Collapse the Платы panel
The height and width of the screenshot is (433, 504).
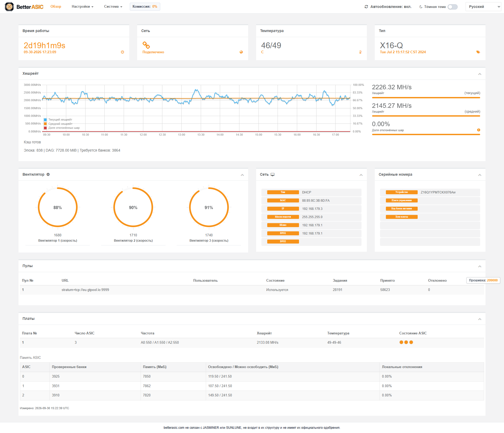coord(480,319)
